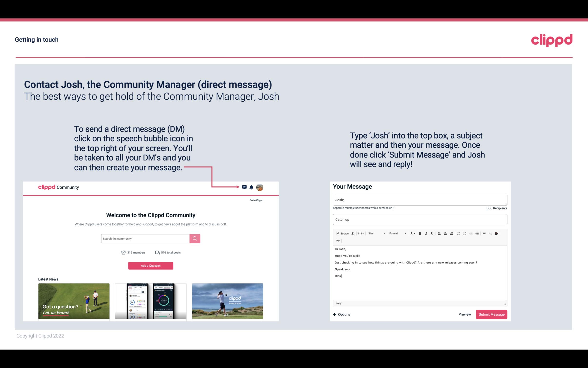Click the user profile avatar icon
Viewport: 588px width, 368px height.
(x=260, y=187)
